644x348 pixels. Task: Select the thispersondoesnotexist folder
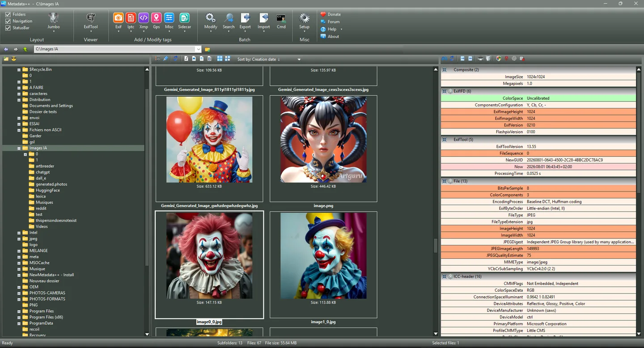tap(56, 221)
